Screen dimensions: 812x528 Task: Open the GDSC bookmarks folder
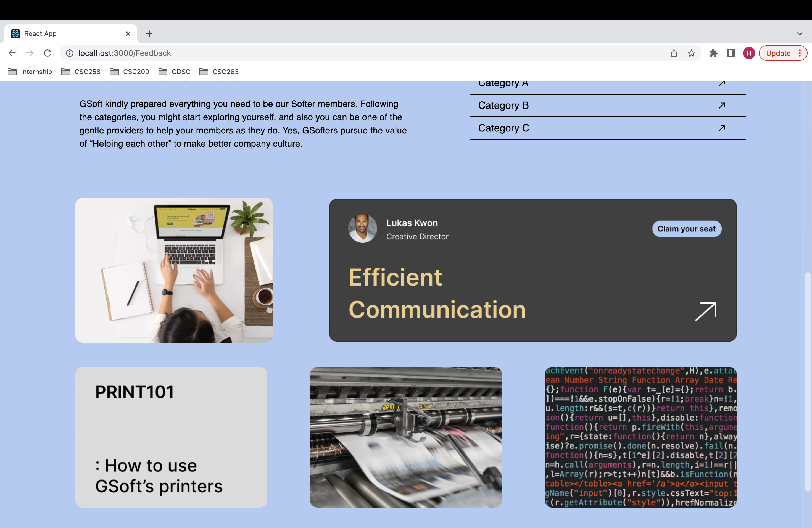coord(175,72)
